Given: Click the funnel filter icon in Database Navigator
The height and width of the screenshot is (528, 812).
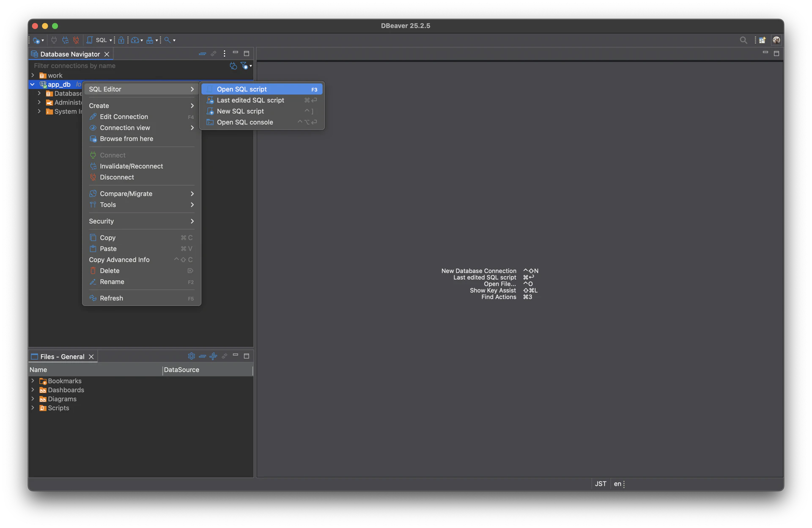Looking at the screenshot, I should [244, 66].
